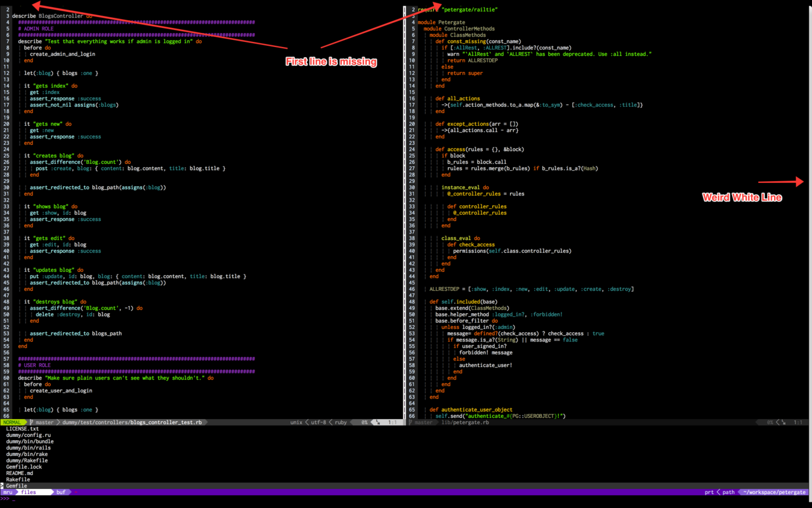Image resolution: width=812 pixels, height=508 pixels.
Task: Click the line-number symbol icon in left statusline
Action: [378, 422]
